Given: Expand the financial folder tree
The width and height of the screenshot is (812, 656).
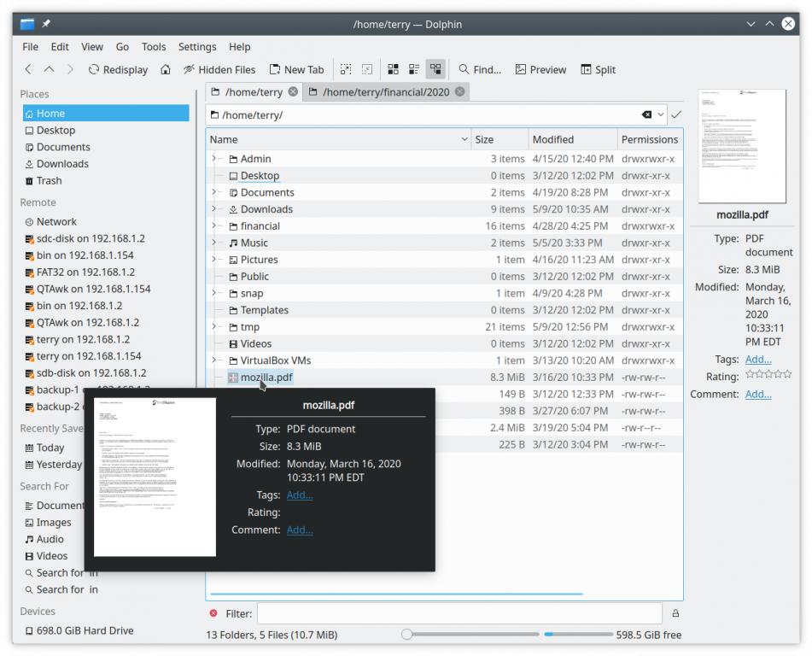Looking at the screenshot, I should [214, 226].
